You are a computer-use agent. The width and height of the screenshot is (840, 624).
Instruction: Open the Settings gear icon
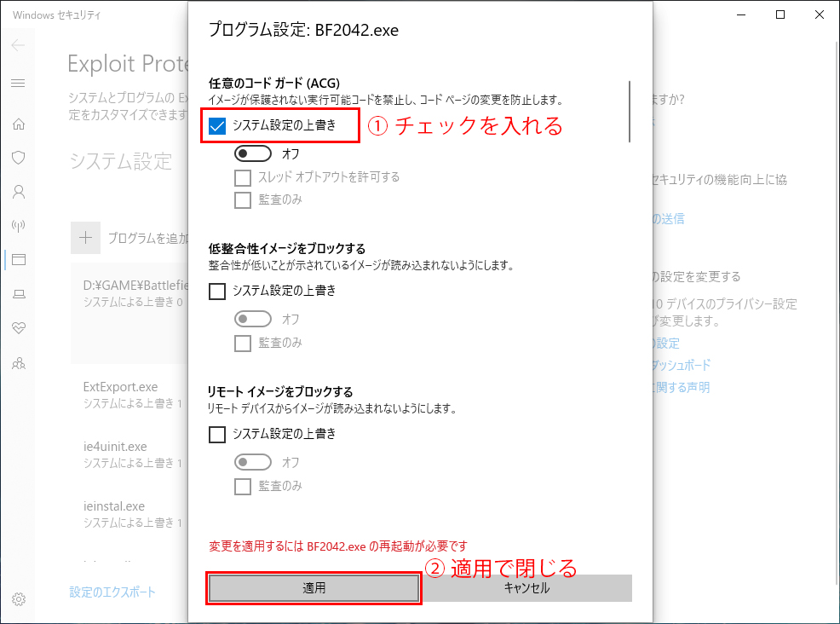coord(19,598)
